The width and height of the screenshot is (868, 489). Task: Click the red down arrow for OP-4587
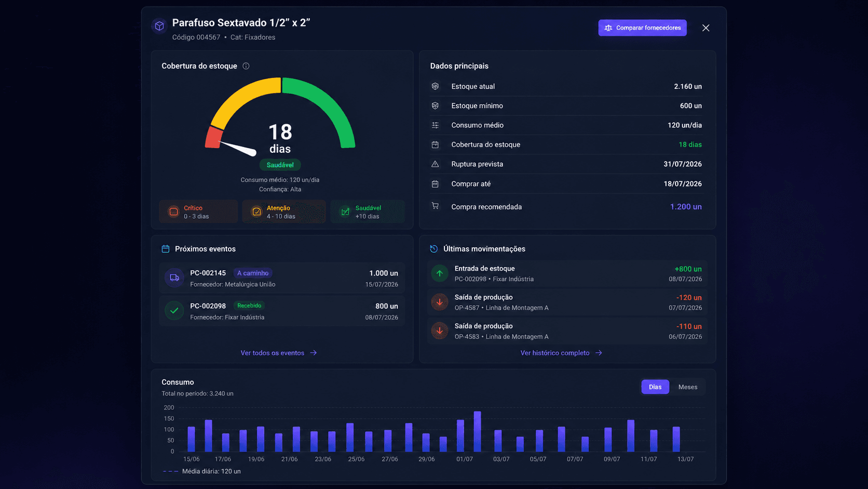[440, 302]
